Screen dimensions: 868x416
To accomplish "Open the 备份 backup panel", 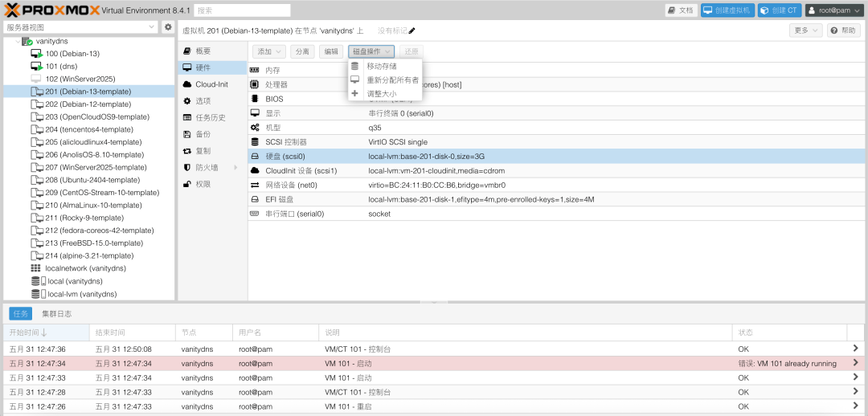I will 212,134.
